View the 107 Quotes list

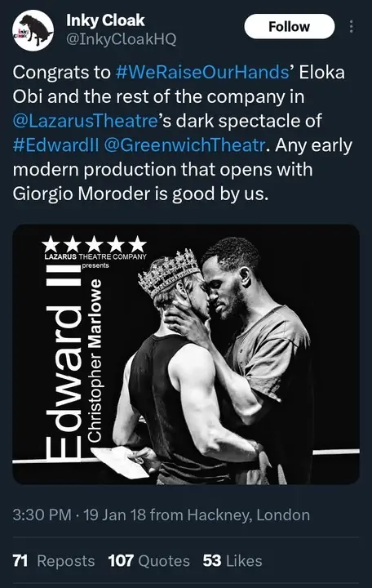pos(149,561)
